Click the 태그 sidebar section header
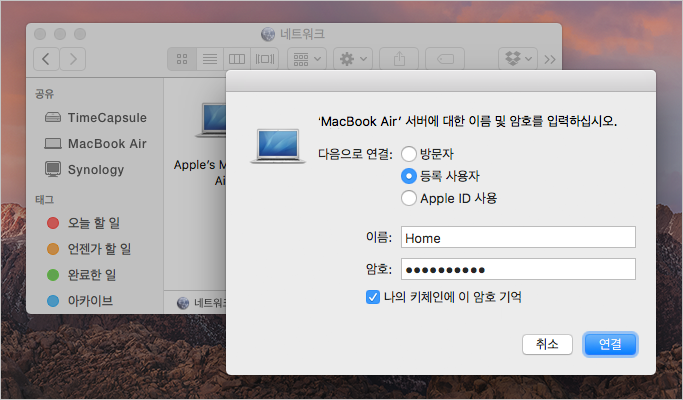The width and height of the screenshot is (683, 400). pos(44,200)
